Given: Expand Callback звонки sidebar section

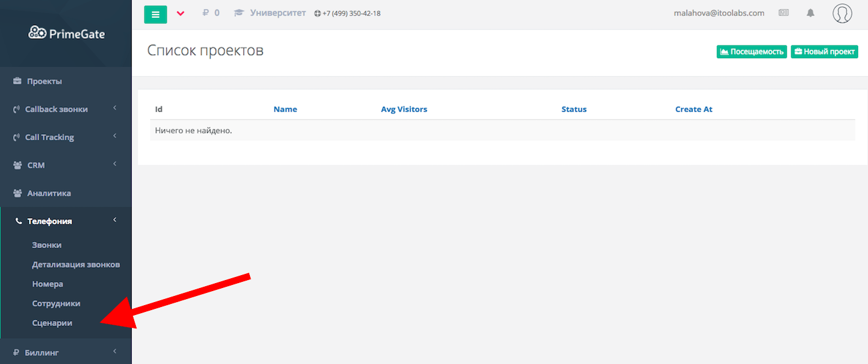Looking at the screenshot, I should [x=56, y=109].
